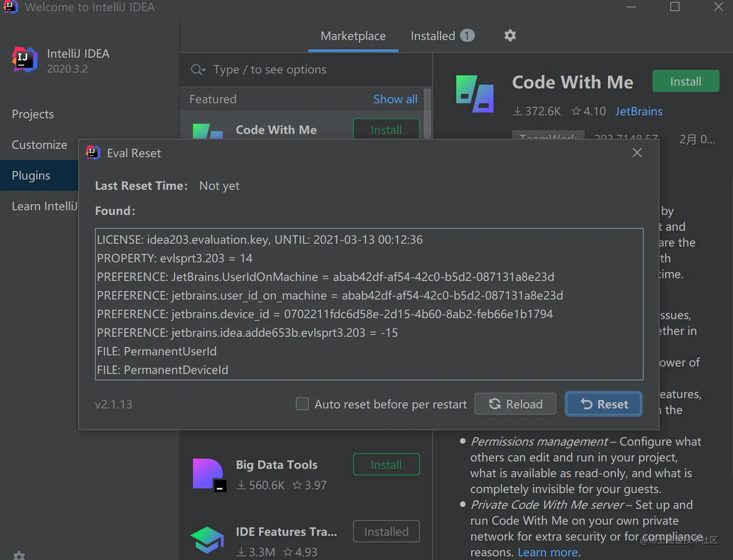Click the Big Data Tools download icon

(241, 485)
